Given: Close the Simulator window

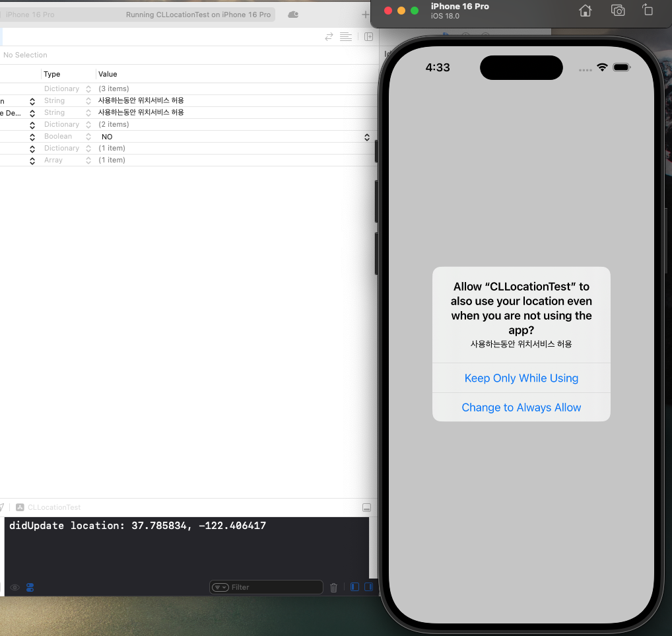Looking at the screenshot, I should click(388, 11).
